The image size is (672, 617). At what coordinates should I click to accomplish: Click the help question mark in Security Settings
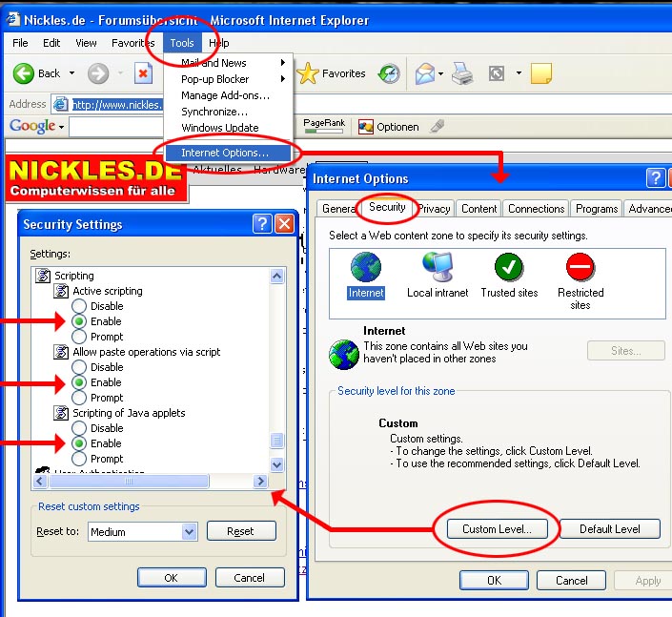pyautogui.click(x=262, y=224)
